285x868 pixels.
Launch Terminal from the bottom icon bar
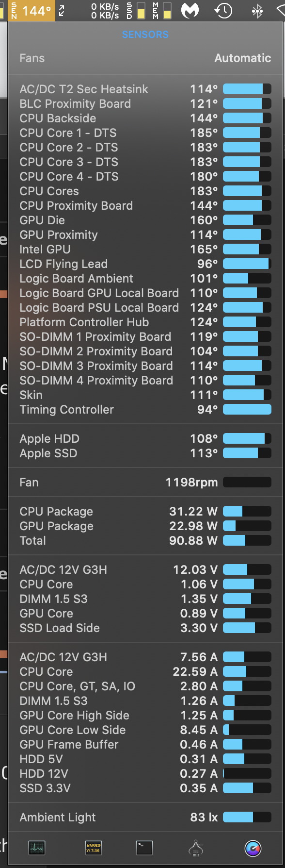coord(144,848)
